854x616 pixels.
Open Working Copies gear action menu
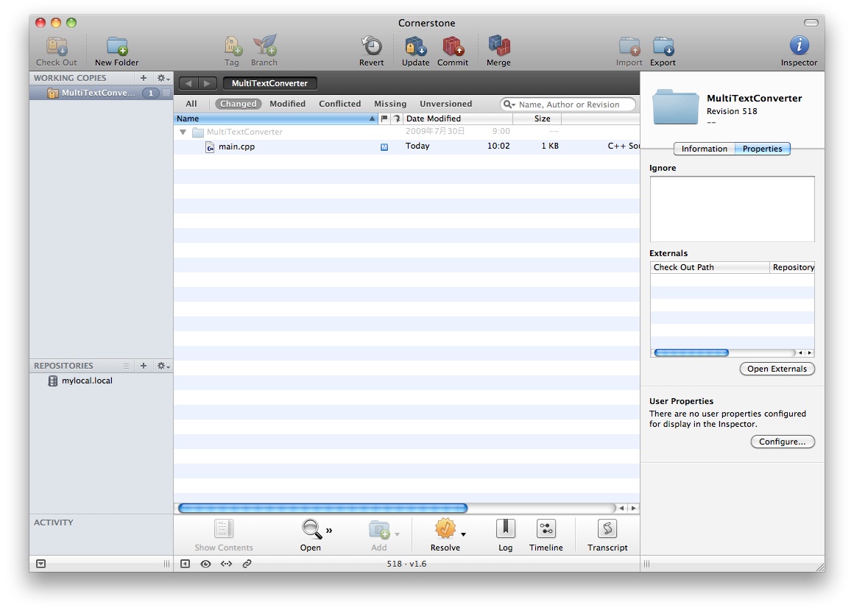pyautogui.click(x=163, y=78)
